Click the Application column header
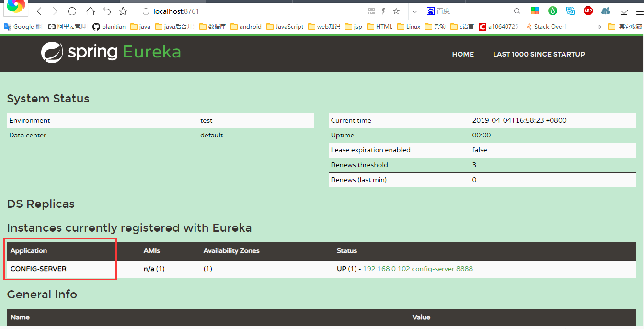The width and height of the screenshot is (644, 329). tap(29, 250)
